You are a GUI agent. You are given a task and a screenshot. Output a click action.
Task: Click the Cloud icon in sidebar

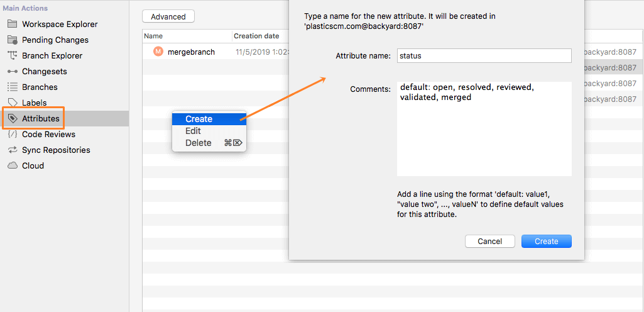pyautogui.click(x=13, y=165)
